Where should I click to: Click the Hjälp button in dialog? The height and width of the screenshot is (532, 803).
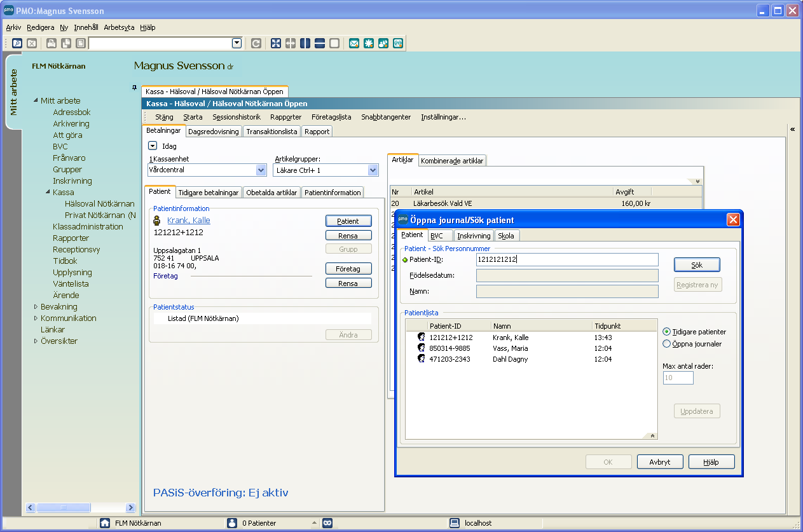[711, 462]
